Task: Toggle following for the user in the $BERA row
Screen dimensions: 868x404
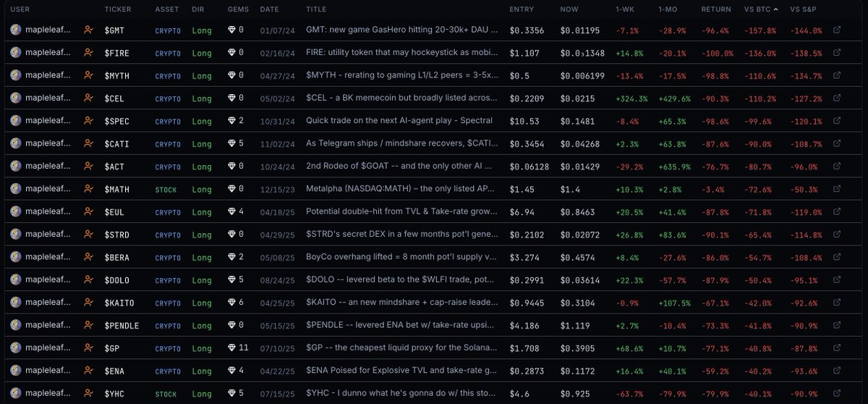Action: coord(89,257)
